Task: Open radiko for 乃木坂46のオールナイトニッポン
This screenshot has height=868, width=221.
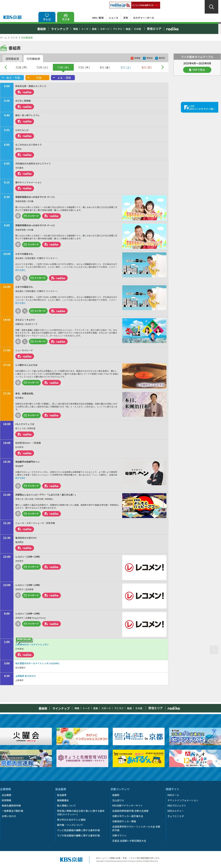Action: tap(24, 655)
